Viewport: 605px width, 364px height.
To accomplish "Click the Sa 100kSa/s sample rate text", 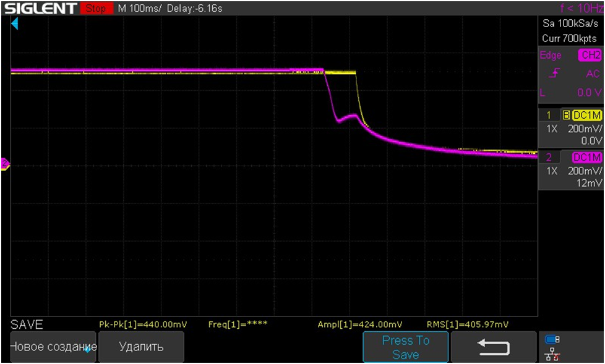I will click(x=570, y=23).
